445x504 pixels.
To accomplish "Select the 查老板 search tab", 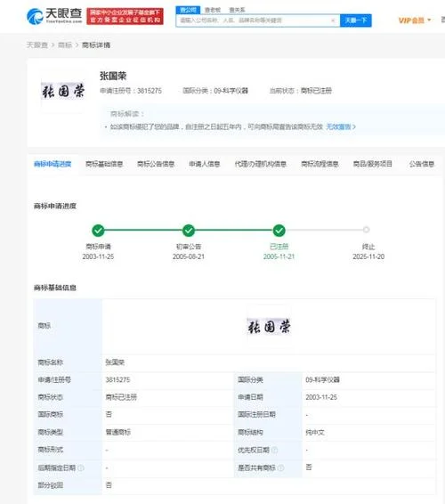I will 213,10.
